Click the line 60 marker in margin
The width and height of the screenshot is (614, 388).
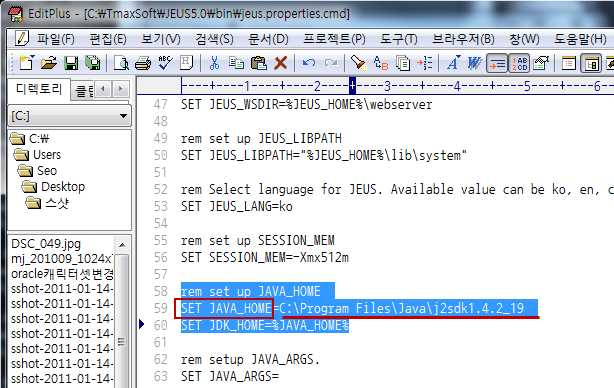[x=142, y=324]
